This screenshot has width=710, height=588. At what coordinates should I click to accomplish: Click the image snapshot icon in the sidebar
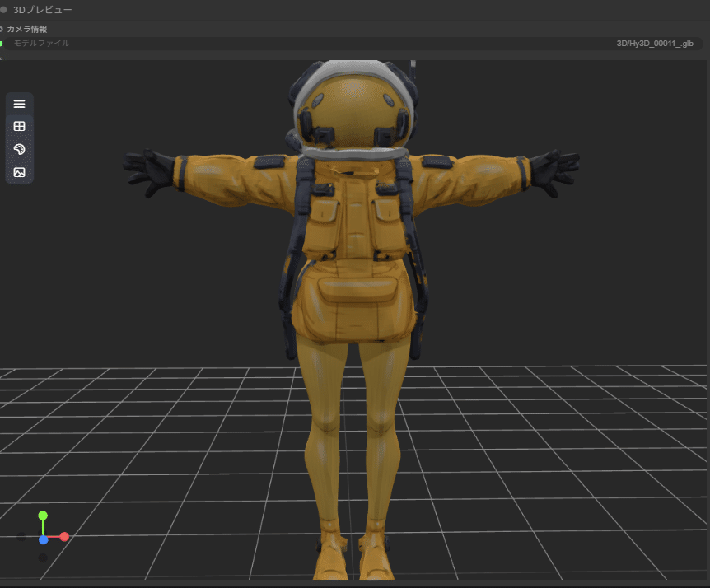click(19, 173)
